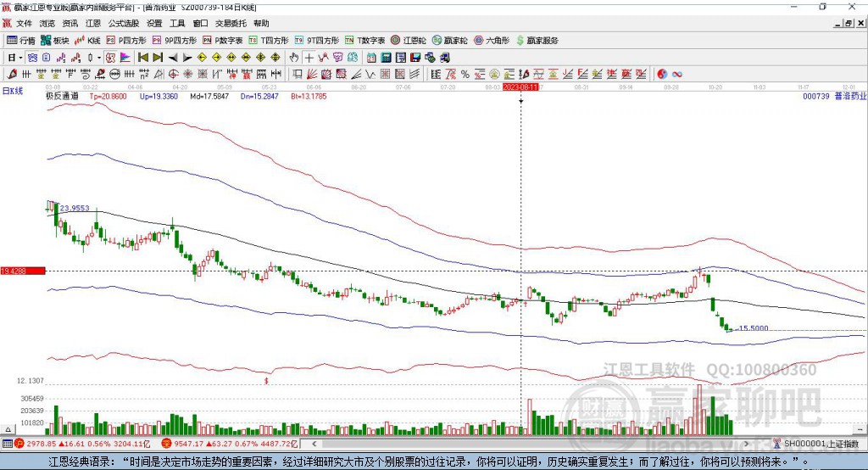This screenshot has height=470, width=868.
Task: Jump to the last bar with skip-to-end icon
Action: [158, 58]
